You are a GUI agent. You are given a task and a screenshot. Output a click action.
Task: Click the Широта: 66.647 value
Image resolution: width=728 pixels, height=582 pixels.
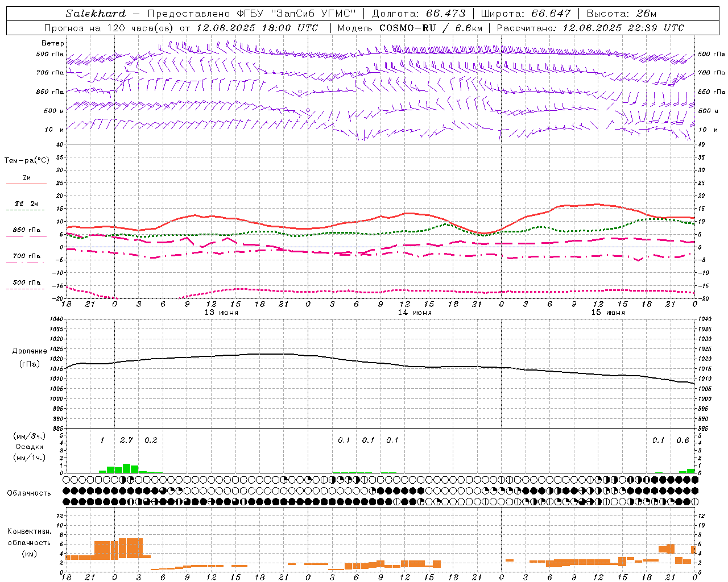click(x=526, y=14)
